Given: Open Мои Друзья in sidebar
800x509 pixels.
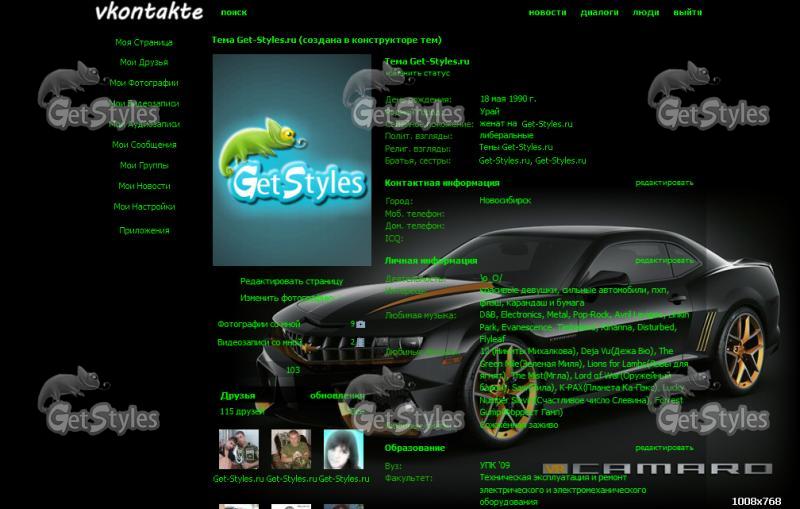Looking at the screenshot, I should [x=144, y=62].
